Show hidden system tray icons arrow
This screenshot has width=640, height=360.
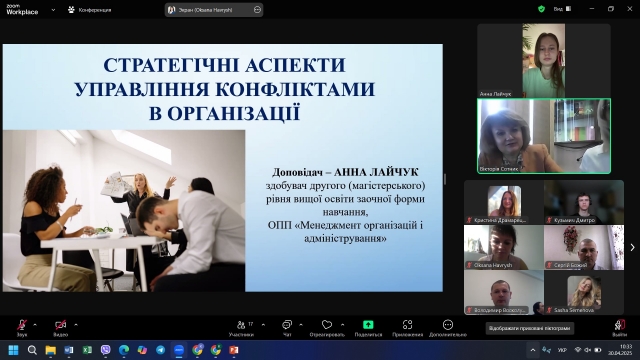coord(533,350)
